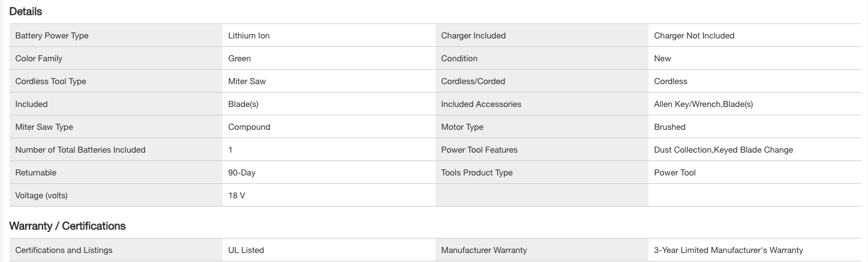
Task: Click the Brushed motor type value
Action: pyautogui.click(x=669, y=127)
